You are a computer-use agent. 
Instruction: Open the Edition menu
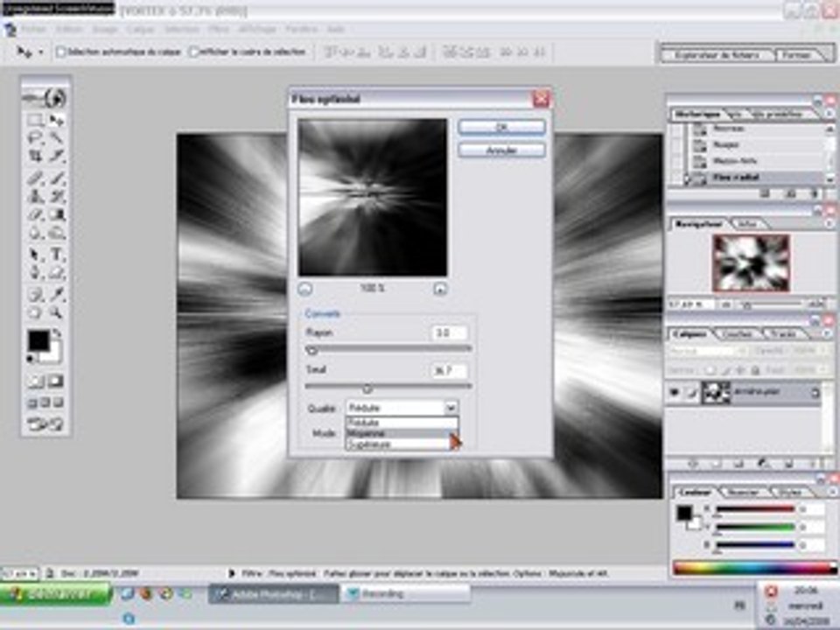(x=70, y=29)
